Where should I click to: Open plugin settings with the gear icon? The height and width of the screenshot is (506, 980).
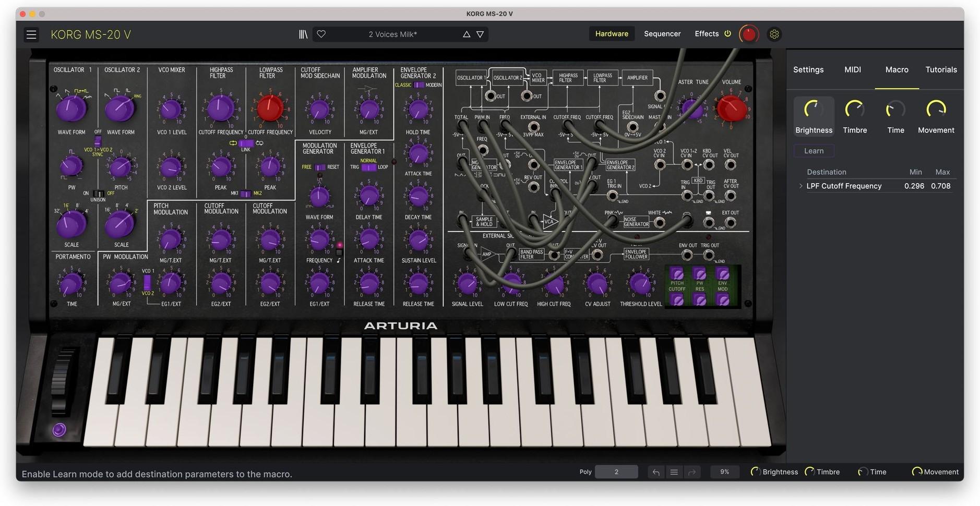tap(774, 33)
